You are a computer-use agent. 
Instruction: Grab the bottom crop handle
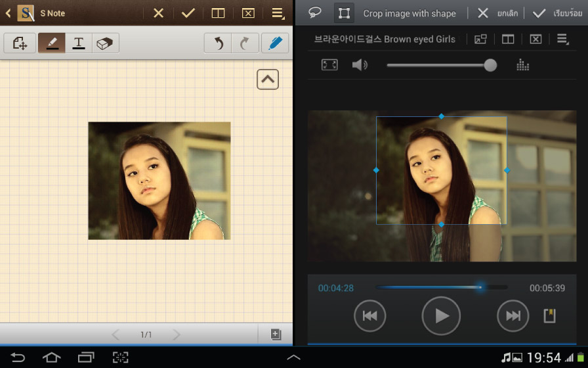coord(442,224)
